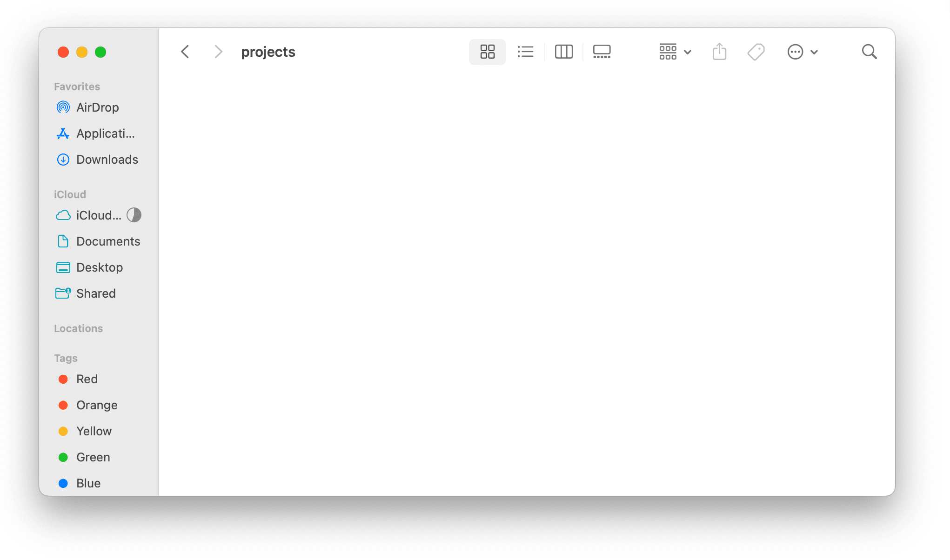The width and height of the screenshot is (950, 560).
Task: Open the Share menu
Action: [719, 52]
